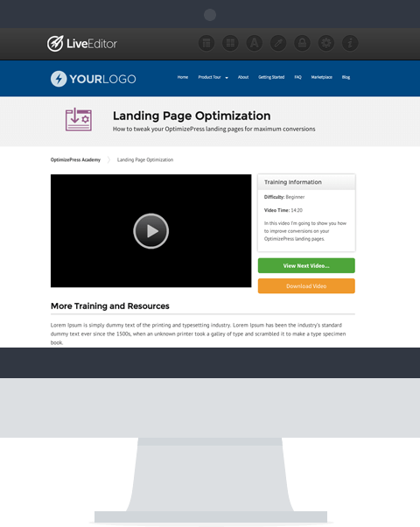Open the layout settings icon in LiveEditor
The height and width of the screenshot is (527, 420).
coord(206,44)
